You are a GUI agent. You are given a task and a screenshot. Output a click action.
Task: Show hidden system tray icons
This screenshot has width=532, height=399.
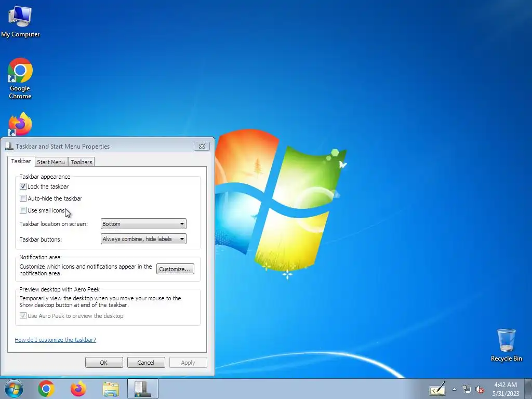click(x=454, y=389)
